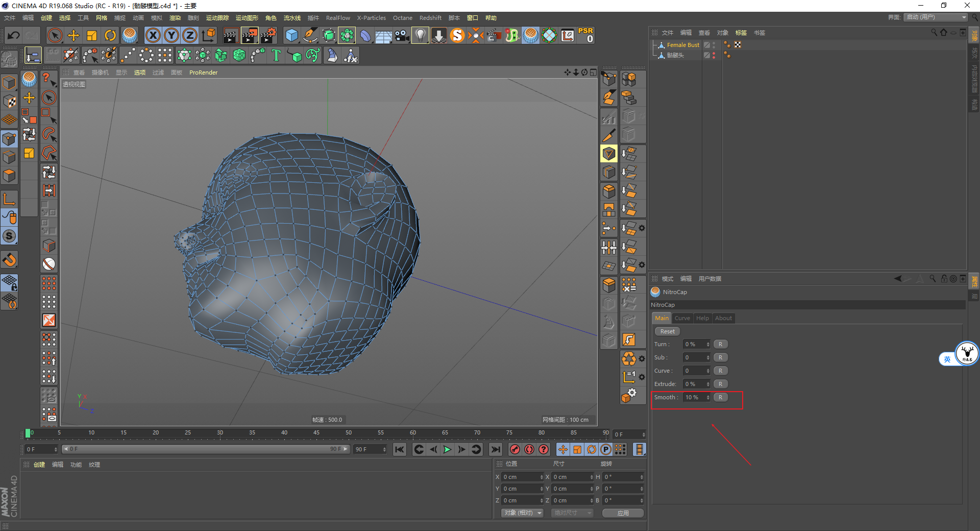Open the 界面 layout dropdown
The height and width of the screenshot is (531, 980).
936,17
